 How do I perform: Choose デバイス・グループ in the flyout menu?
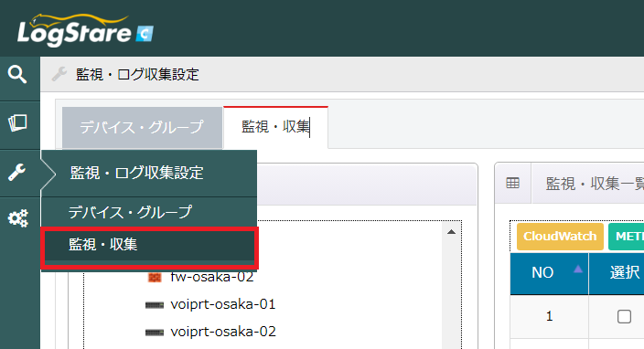[x=149, y=212]
